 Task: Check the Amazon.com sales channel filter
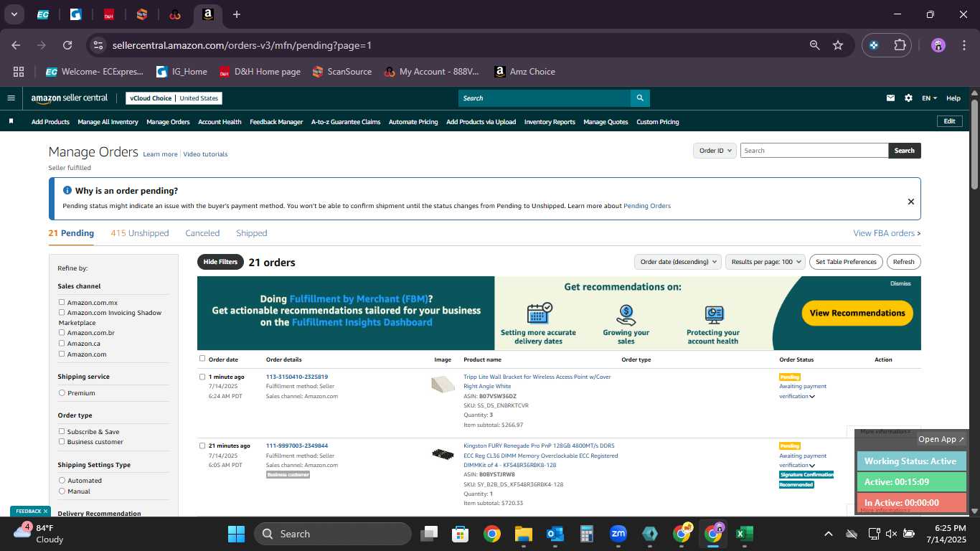pyautogui.click(x=62, y=354)
